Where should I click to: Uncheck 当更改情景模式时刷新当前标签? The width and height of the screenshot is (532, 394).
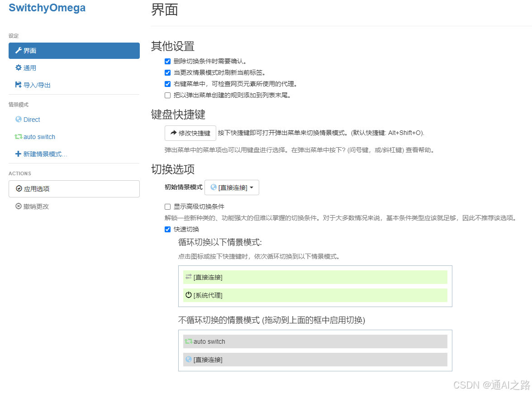click(167, 72)
